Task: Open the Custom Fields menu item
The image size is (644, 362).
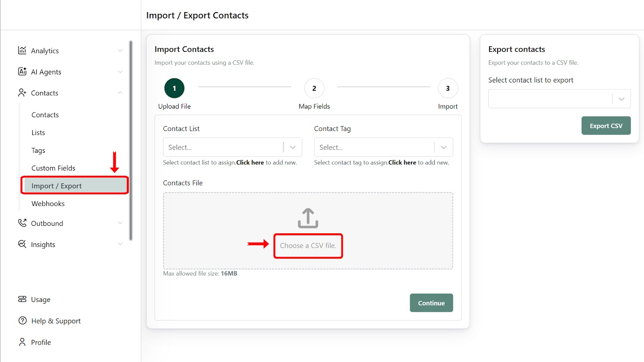Action: point(54,168)
